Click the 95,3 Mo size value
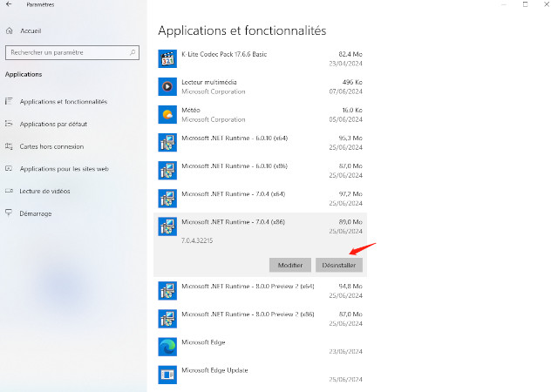Image resolution: width=551 pixels, height=392 pixels. pos(350,138)
